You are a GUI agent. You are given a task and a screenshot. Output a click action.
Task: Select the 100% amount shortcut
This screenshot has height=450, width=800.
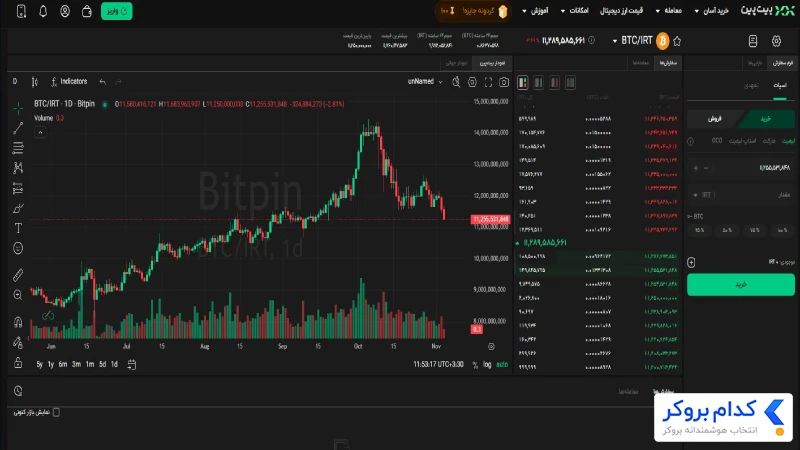pyautogui.click(x=782, y=231)
